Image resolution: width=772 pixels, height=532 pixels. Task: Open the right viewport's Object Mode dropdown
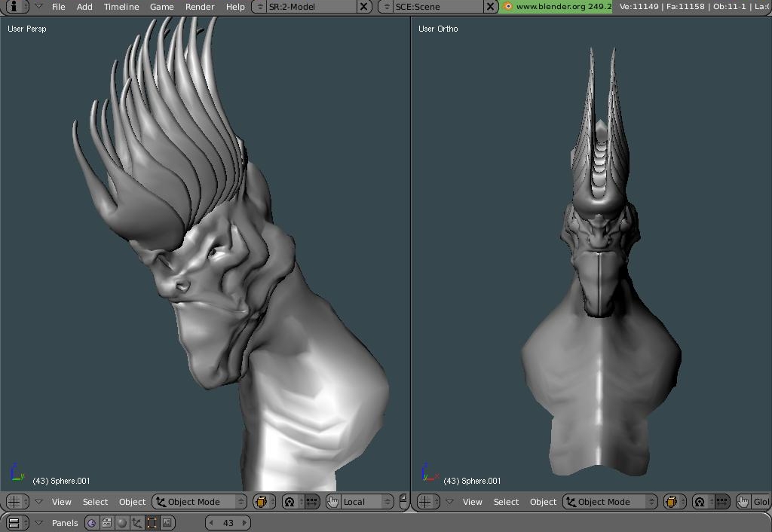click(x=610, y=502)
